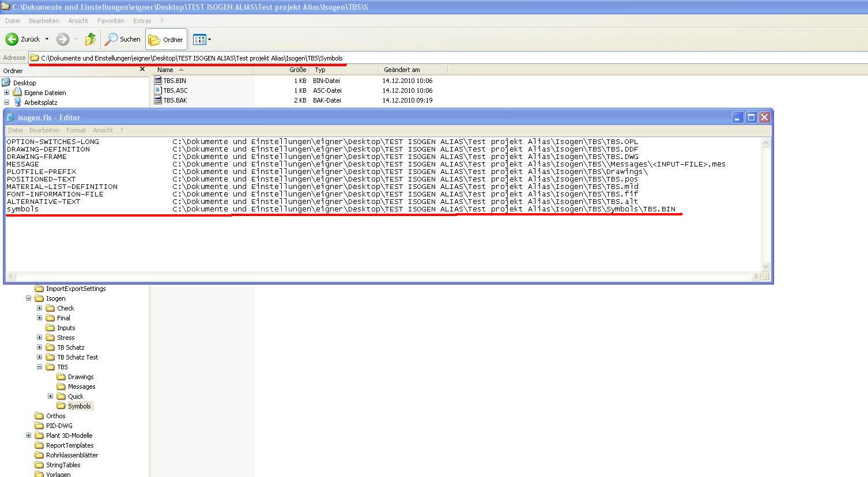Collapse the TBS folder node
868x477 pixels.
(x=40, y=367)
